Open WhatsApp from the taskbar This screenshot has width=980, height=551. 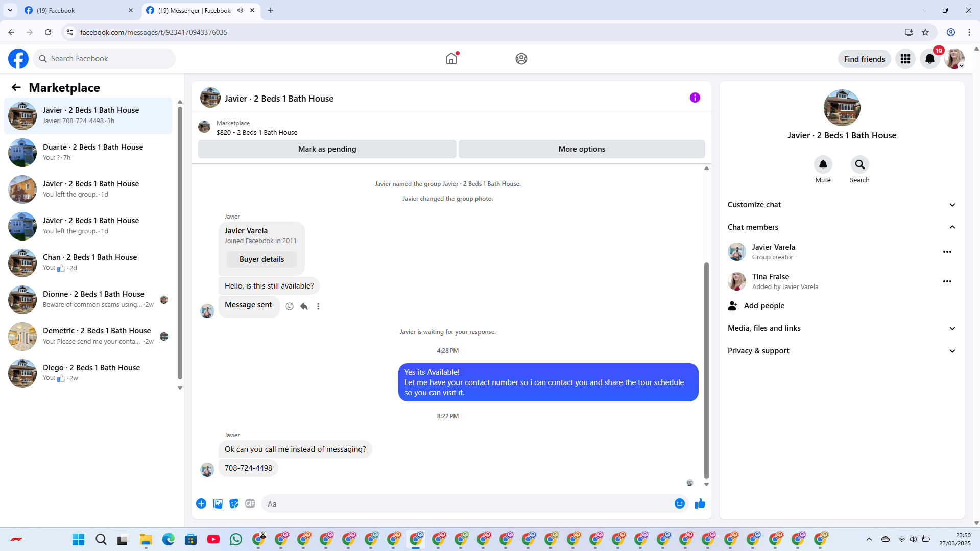[x=236, y=539]
